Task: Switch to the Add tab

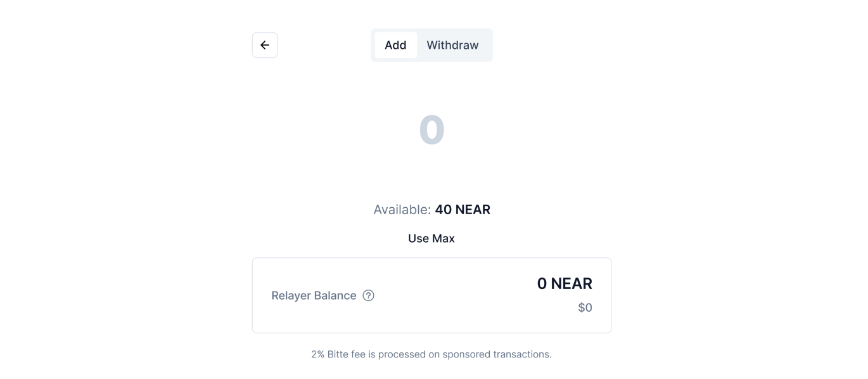Action: [x=395, y=45]
